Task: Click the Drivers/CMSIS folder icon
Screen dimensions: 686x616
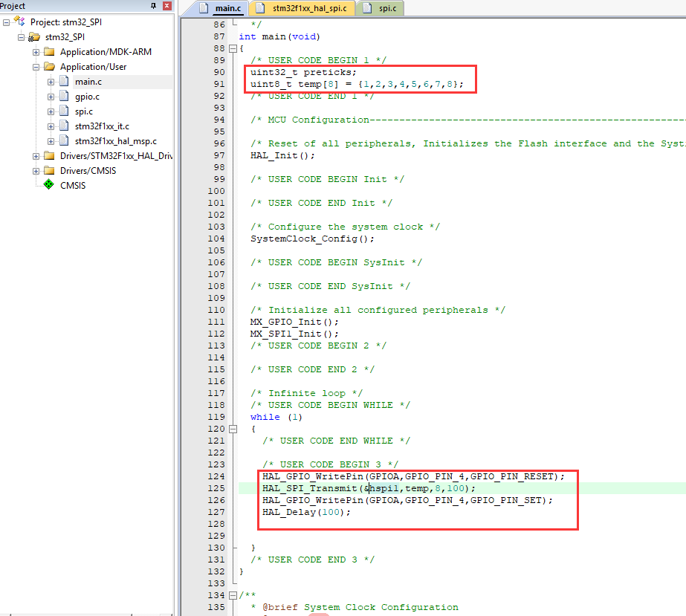Action: click(50, 170)
